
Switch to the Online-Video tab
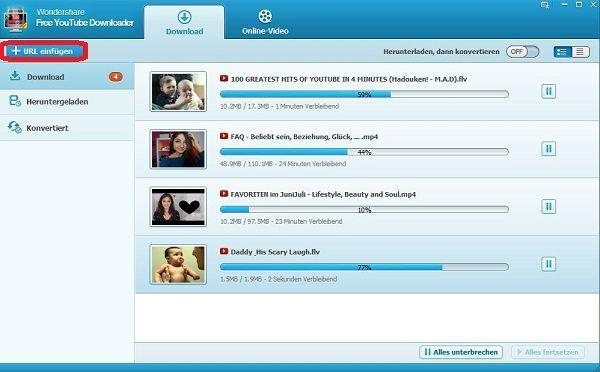(x=265, y=23)
